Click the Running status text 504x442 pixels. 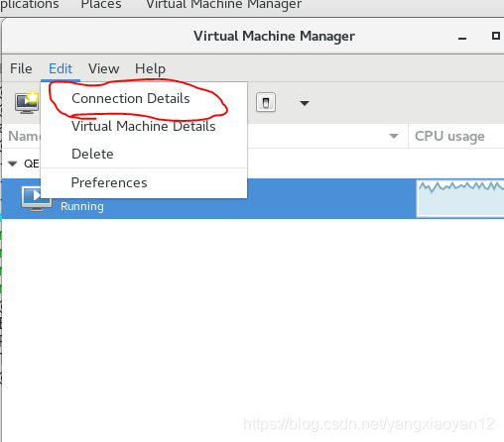(x=82, y=206)
